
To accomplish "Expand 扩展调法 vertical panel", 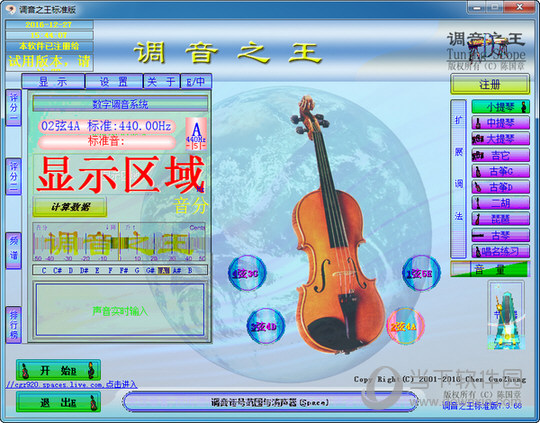I will click(458, 179).
